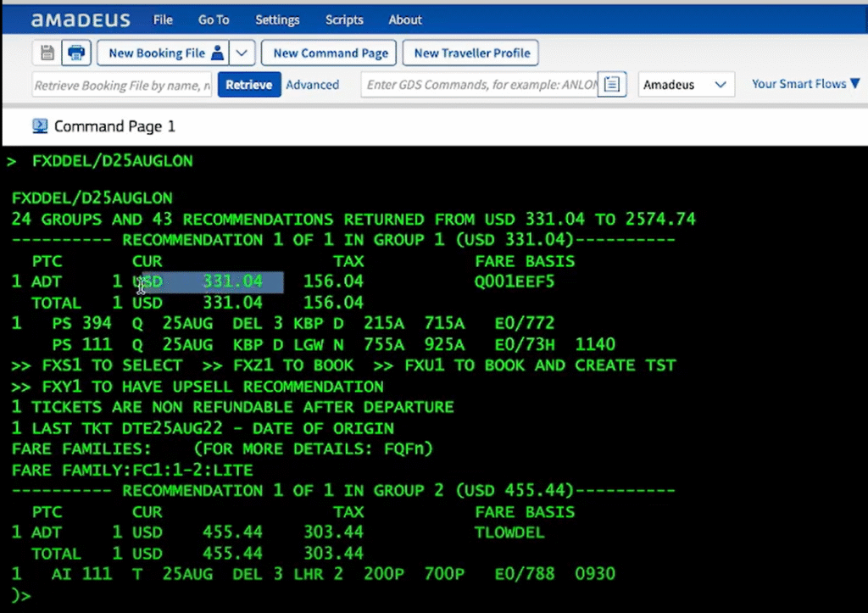Select the Command Page 1 tab
The height and width of the screenshot is (613, 868).
(104, 126)
